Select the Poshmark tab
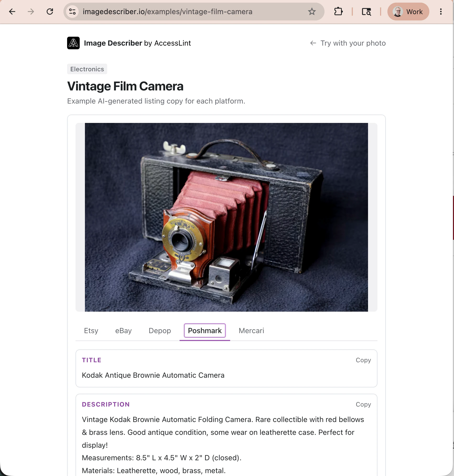The width and height of the screenshot is (454, 476). (x=205, y=331)
